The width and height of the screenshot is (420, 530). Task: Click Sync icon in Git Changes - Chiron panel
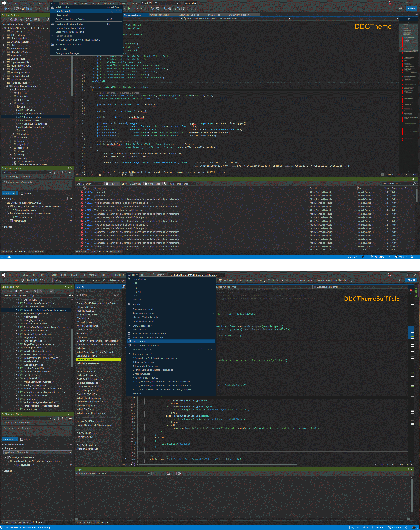66,419
